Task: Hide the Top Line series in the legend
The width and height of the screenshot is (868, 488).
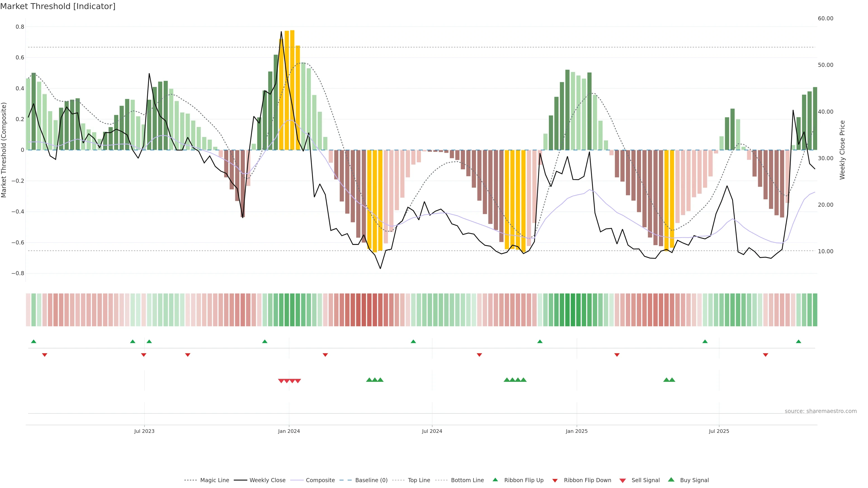Action: pyautogui.click(x=419, y=480)
